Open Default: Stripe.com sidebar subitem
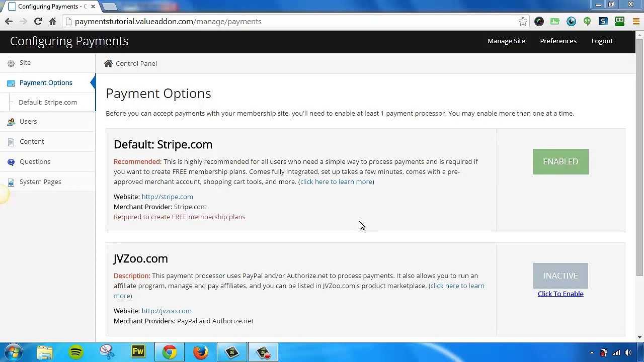644x362 pixels. click(x=48, y=102)
